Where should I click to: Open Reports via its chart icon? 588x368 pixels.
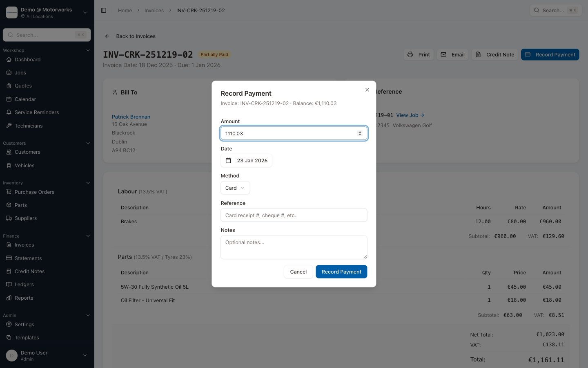tap(9, 298)
